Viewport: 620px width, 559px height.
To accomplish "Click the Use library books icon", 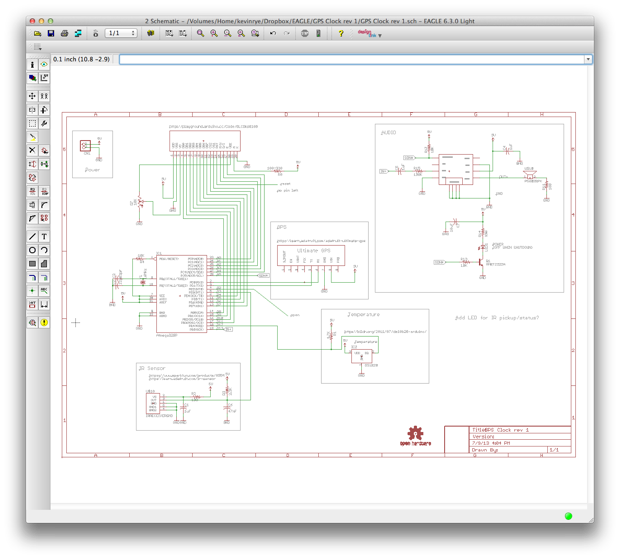I will point(150,34).
